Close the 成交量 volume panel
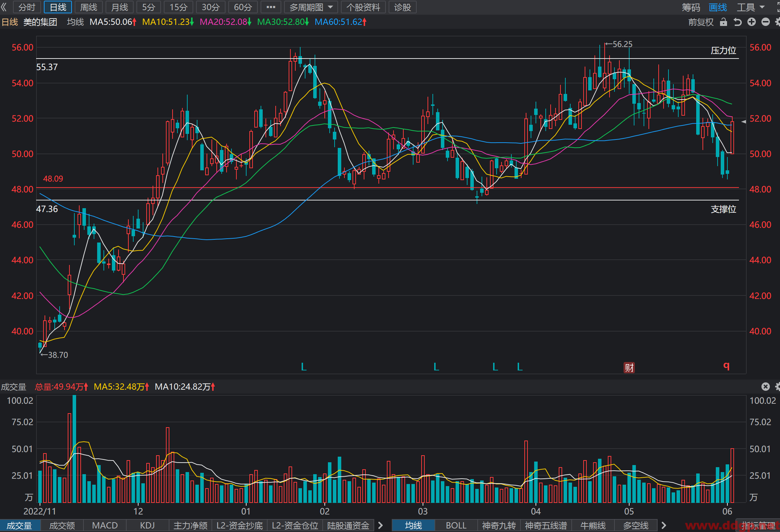 tap(766, 387)
